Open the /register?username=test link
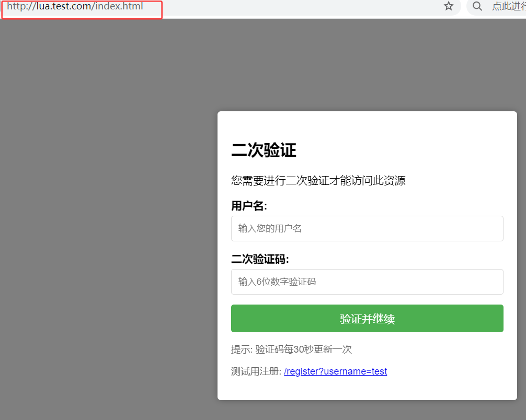The image size is (526, 420). pyautogui.click(x=335, y=371)
